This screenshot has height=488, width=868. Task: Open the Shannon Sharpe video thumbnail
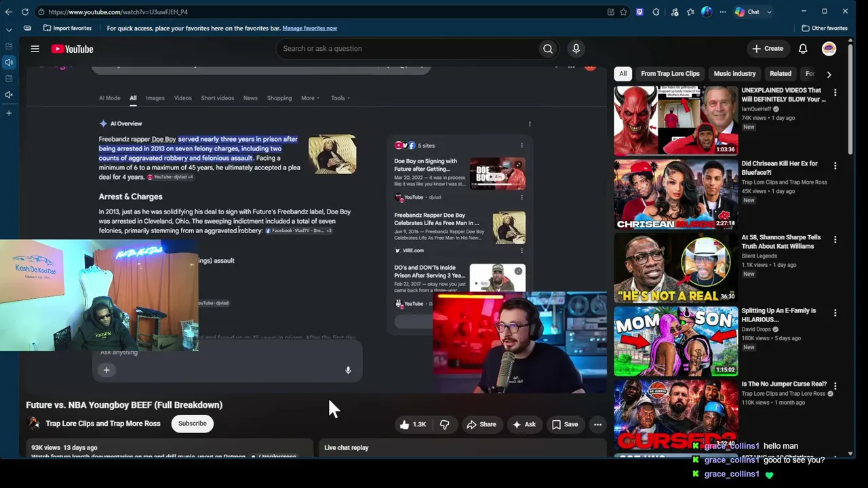click(675, 268)
